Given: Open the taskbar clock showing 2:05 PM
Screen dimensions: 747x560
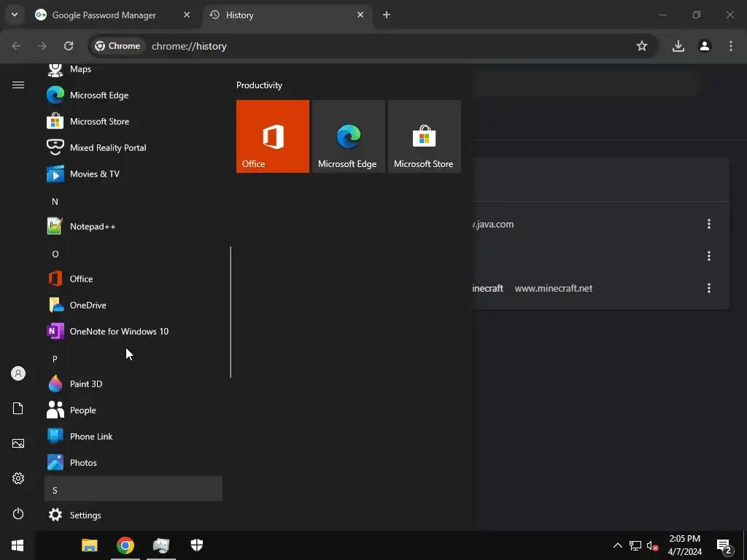Looking at the screenshot, I should click(684, 545).
